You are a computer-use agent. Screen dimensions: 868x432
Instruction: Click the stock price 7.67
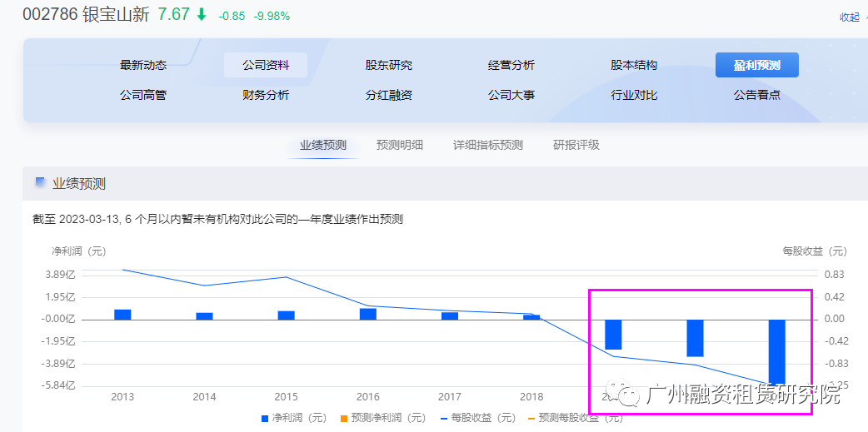click(174, 15)
